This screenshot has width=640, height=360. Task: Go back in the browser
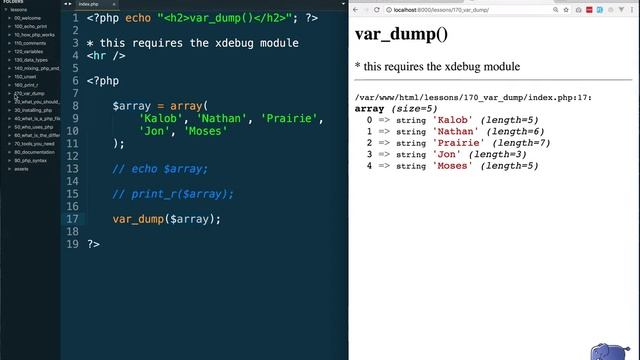[356, 10]
